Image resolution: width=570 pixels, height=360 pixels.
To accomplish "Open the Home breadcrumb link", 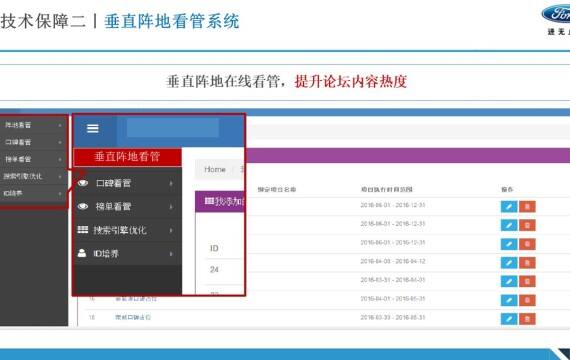I will (x=215, y=169).
